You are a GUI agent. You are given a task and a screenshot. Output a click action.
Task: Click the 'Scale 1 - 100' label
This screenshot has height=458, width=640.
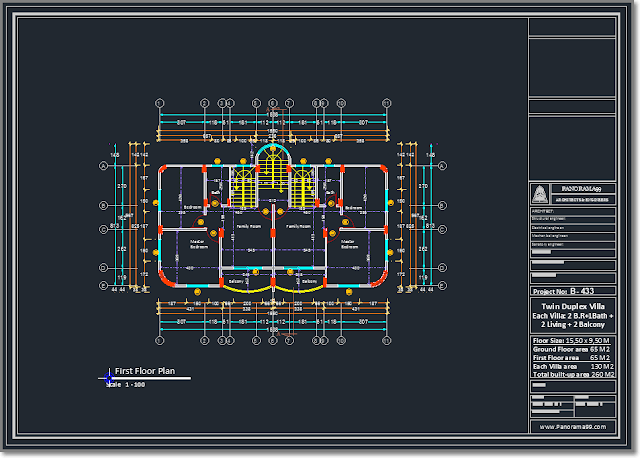pyautogui.click(x=126, y=385)
